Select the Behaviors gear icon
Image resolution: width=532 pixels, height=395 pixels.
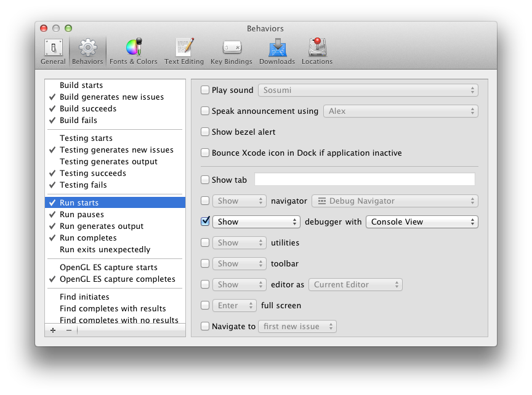87,47
